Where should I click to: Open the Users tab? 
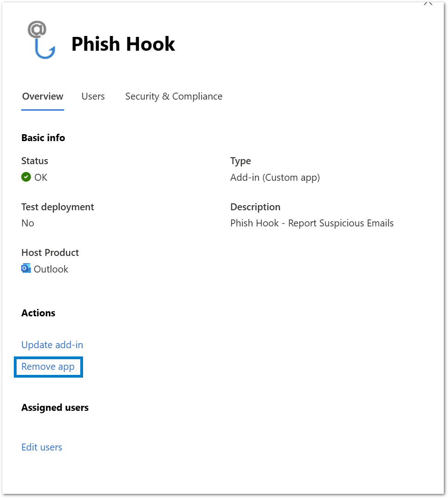(93, 96)
